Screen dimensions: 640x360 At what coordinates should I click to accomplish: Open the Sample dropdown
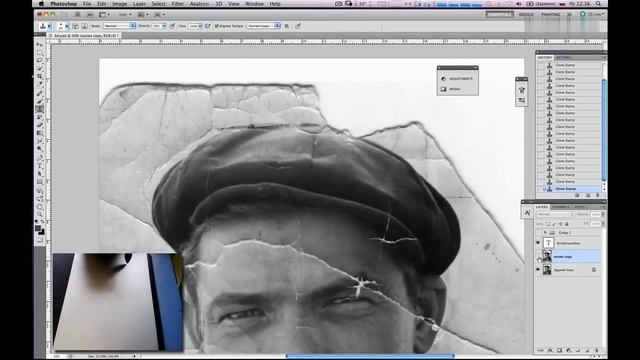(x=264, y=26)
